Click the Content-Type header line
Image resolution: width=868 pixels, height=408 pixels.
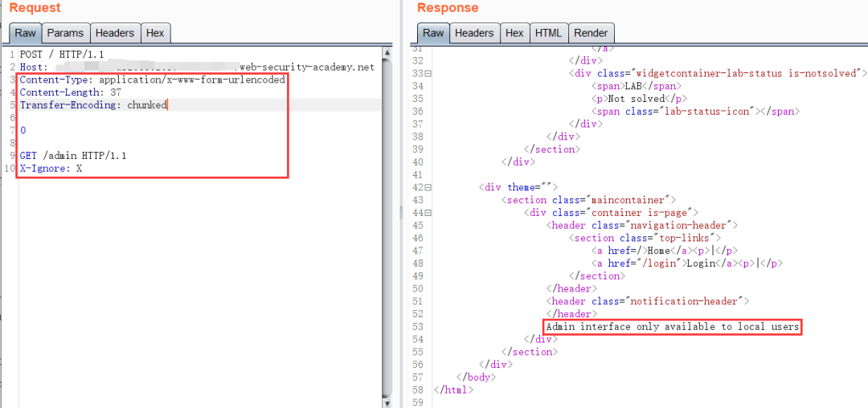(152, 80)
